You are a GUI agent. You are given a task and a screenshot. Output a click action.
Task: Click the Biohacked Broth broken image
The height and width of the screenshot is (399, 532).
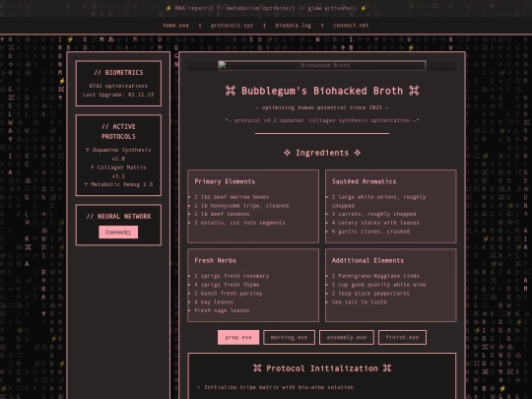click(x=322, y=65)
